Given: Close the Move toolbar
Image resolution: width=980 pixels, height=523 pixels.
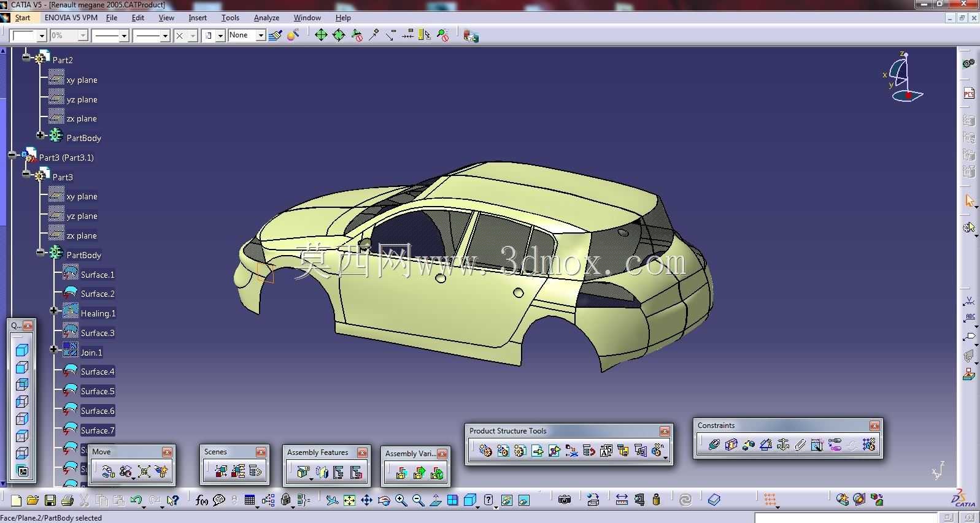Looking at the screenshot, I should tap(167, 452).
